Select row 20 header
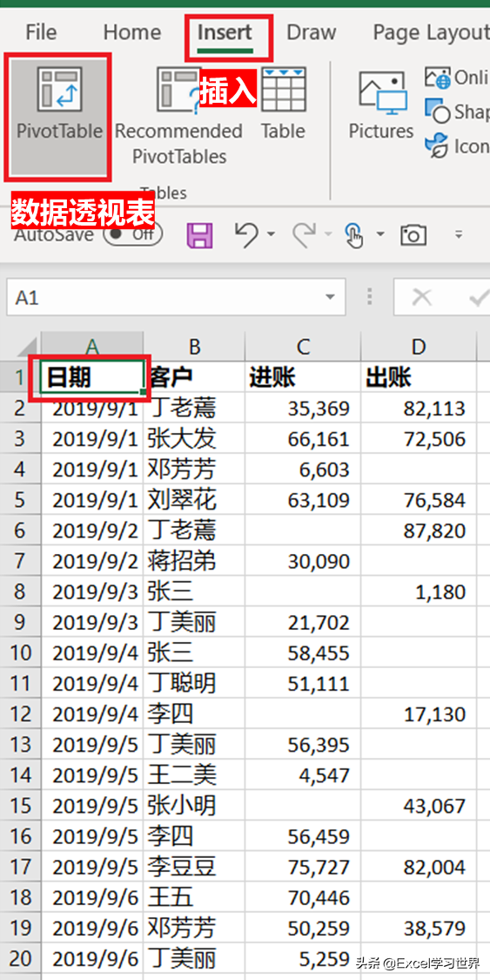The height and width of the screenshot is (980, 490). pyautogui.click(x=20, y=959)
